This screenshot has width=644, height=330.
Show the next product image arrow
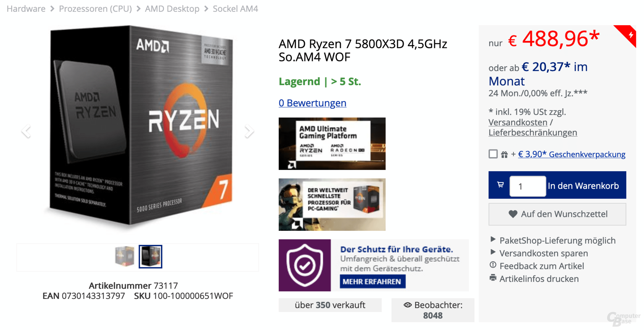pyautogui.click(x=249, y=131)
